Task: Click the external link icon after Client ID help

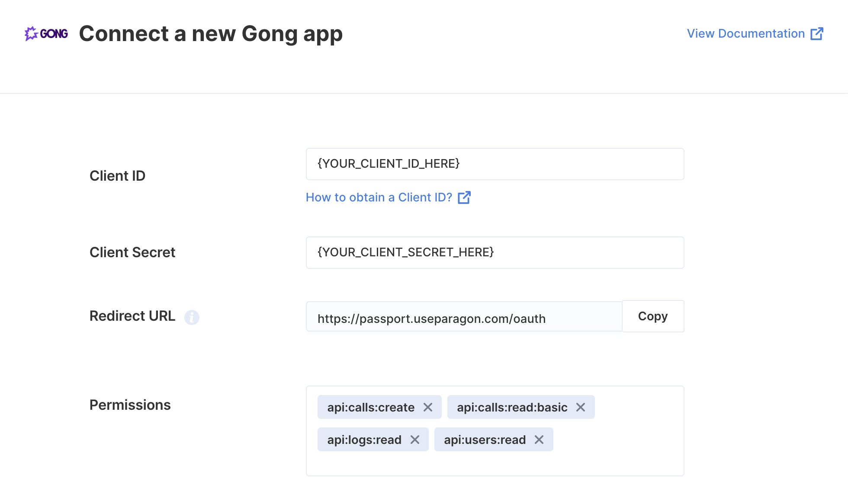Action: [x=464, y=198]
